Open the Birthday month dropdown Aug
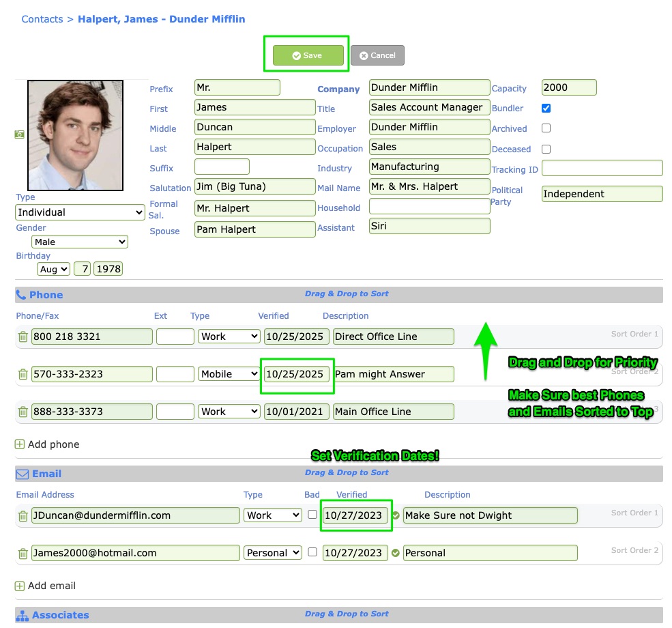This screenshot has height=628, width=672. pyautogui.click(x=54, y=269)
